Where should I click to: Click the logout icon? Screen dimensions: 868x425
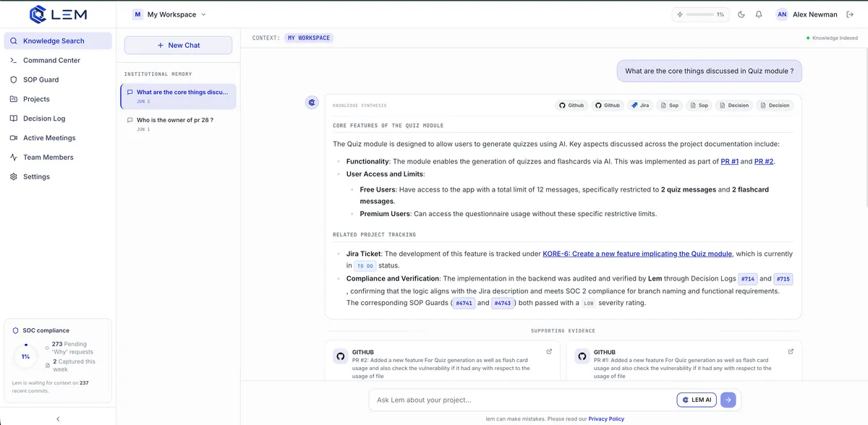point(850,14)
